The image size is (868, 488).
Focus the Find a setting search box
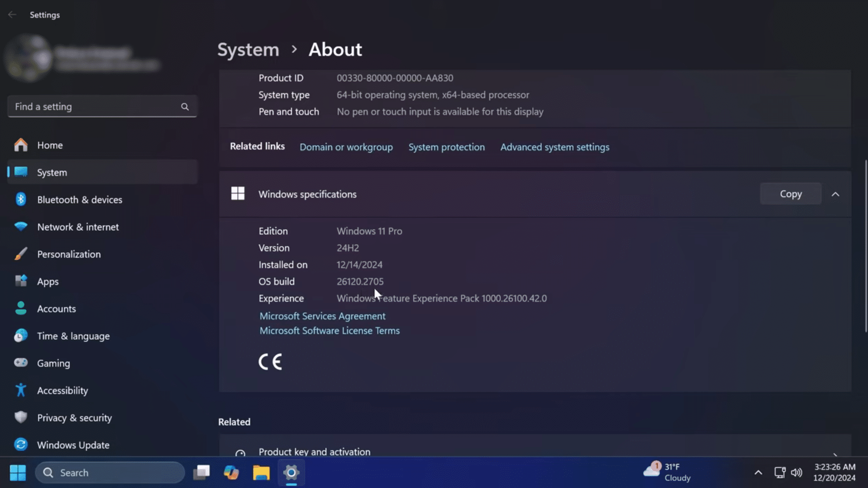click(x=102, y=107)
